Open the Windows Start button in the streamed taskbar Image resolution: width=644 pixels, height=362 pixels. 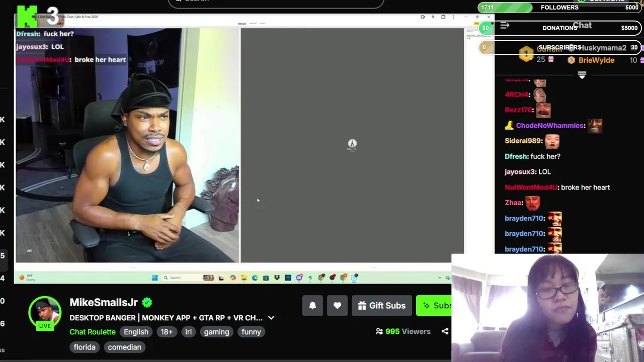coord(154,278)
